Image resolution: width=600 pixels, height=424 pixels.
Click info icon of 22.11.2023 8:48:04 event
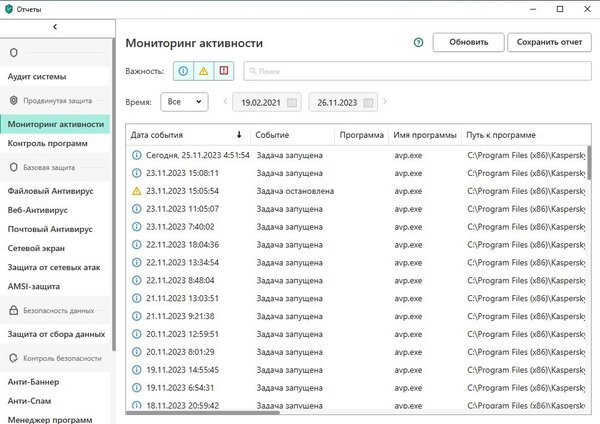click(137, 280)
